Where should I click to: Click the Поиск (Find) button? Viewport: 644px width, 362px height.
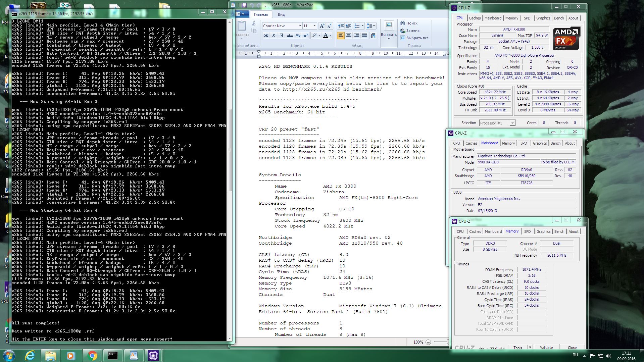point(409,23)
